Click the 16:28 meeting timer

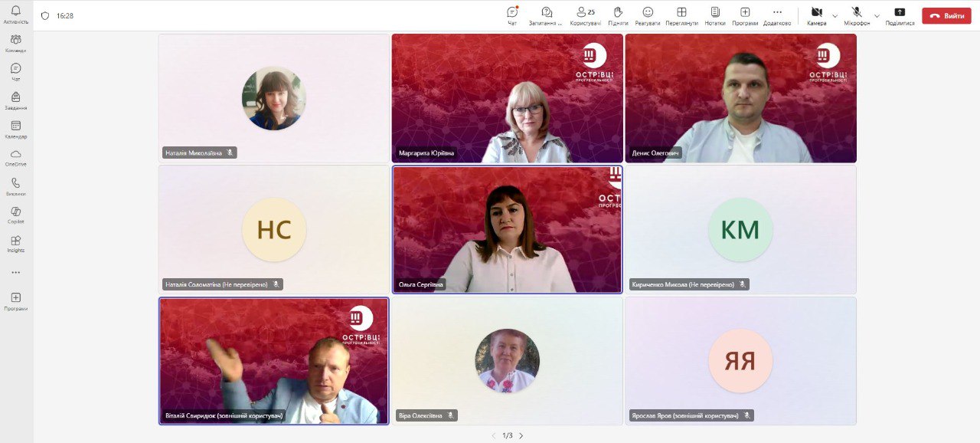[x=65, y=15]
